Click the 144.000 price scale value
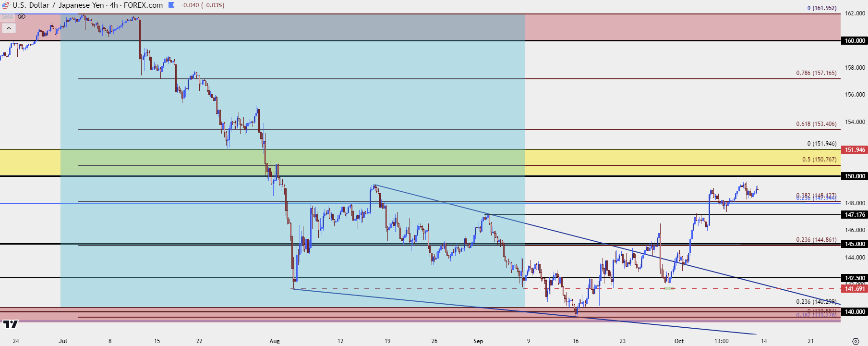Image resolution: width=868 pixels, height=346 pixels. click(855, 258)
